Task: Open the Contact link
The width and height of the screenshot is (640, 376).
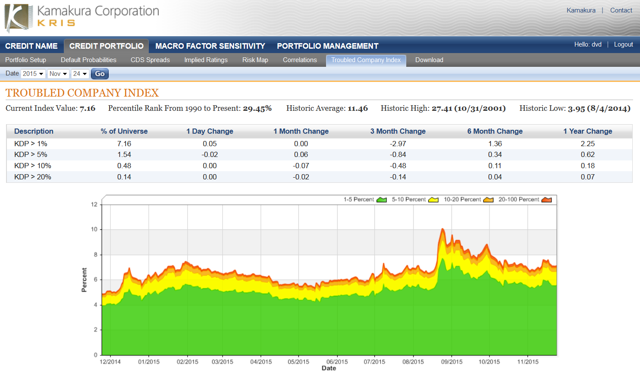Action: point(621,10)
